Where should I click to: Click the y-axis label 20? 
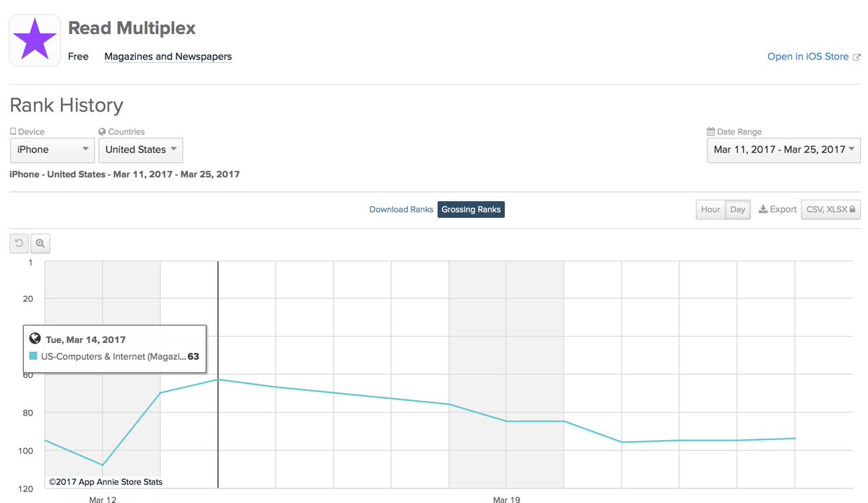27,299
